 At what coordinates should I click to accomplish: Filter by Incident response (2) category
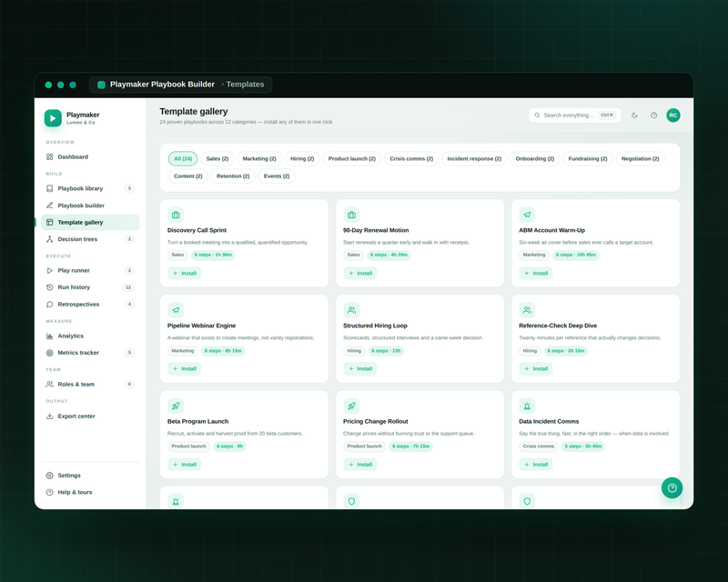pyautogui.click(x=474, y=159)
